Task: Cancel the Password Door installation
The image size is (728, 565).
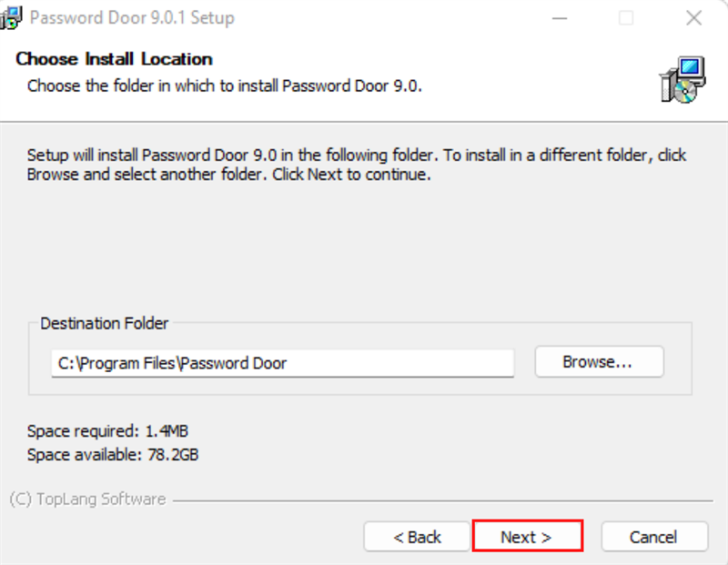Action: pos(654,537)
